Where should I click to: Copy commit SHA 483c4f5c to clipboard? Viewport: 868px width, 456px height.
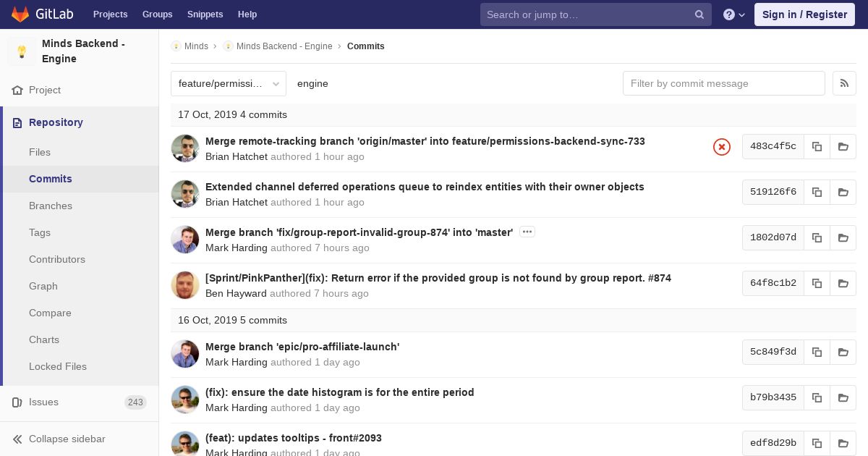[817, 146]
